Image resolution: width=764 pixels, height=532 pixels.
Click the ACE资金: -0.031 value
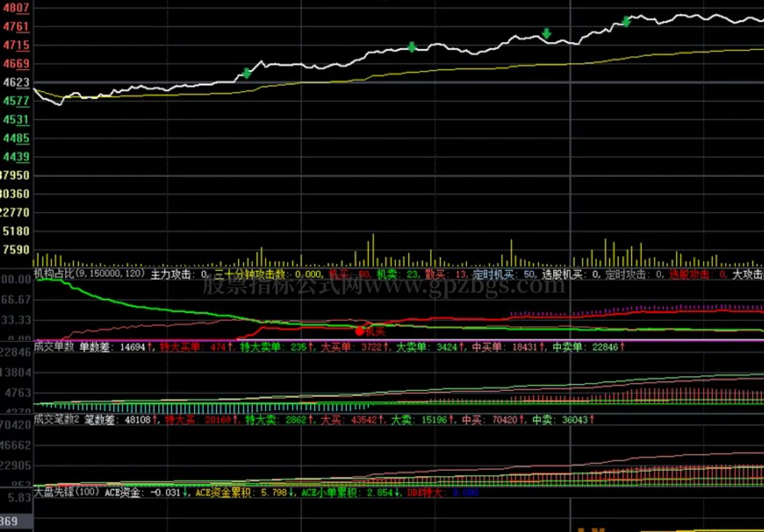[x=146, y=492]
